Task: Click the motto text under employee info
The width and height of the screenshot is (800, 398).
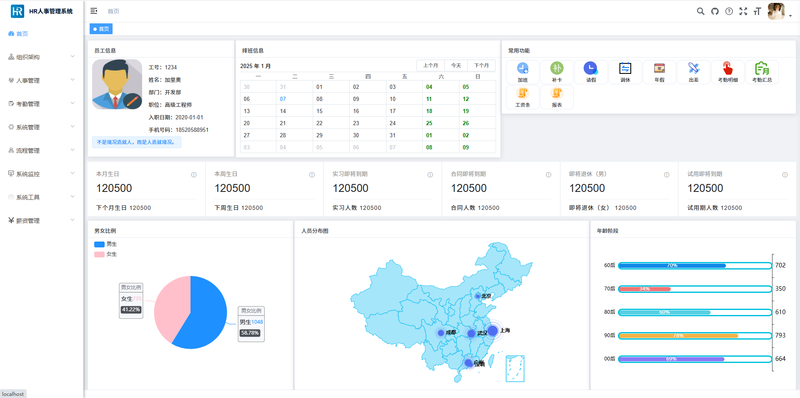Action: (x=136, y=142)
